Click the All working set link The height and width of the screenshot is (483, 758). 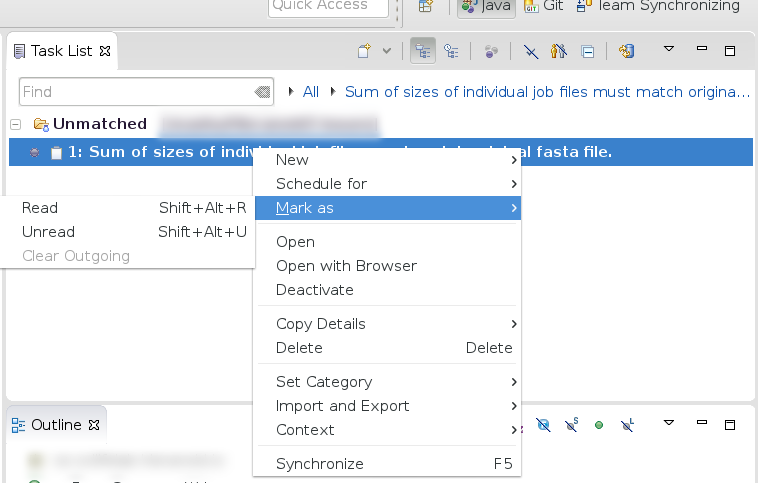click(x=310, y=91)
